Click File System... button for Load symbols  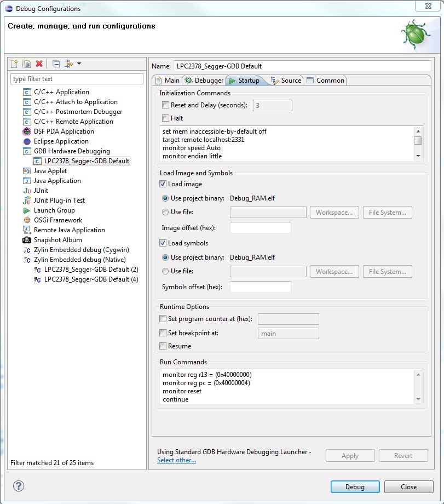pyautogui.click(x=388, y=272)
